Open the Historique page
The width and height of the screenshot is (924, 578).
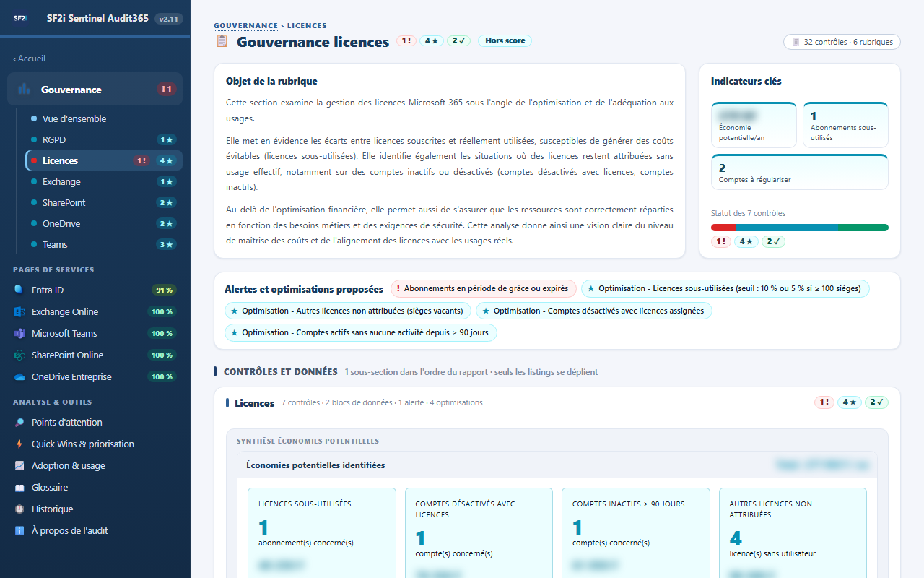95,509
